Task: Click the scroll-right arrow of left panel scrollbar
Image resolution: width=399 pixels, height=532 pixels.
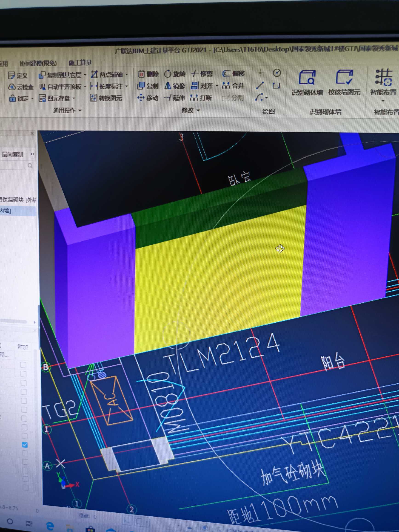Action: tap(35, 322)
